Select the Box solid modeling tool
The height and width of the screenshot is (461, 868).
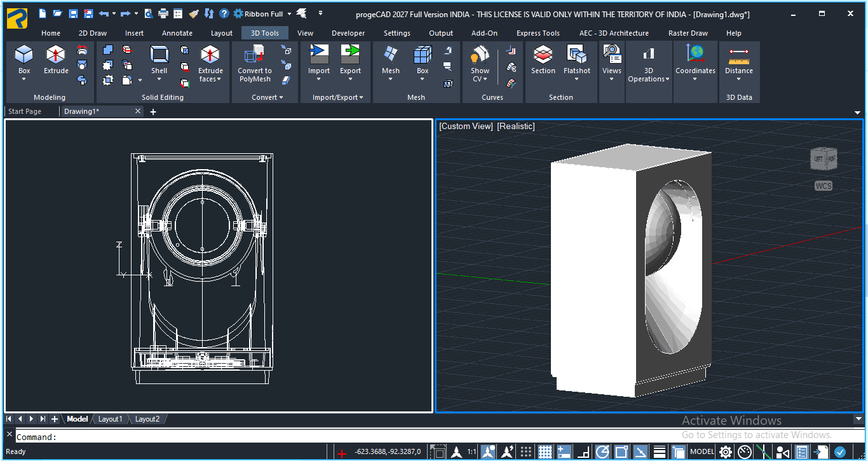click(24, 55)
